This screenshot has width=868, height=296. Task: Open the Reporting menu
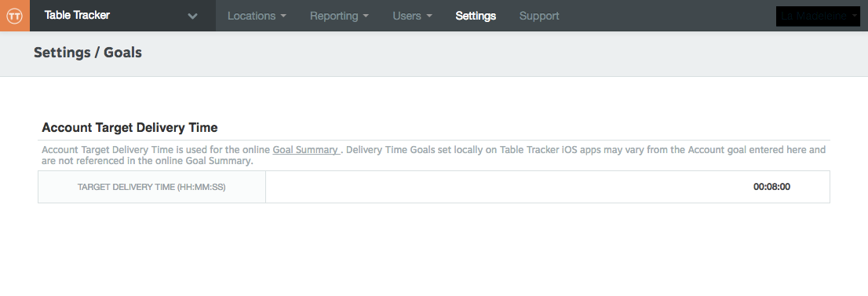click(x=339, y=16)
